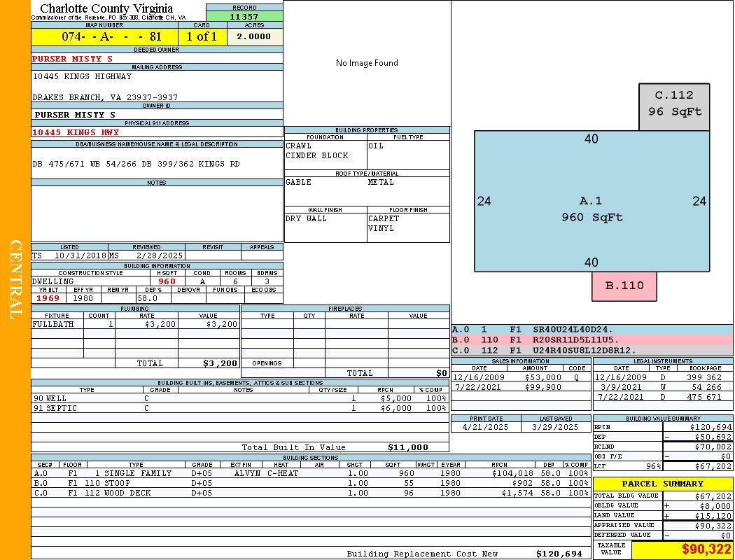735x560 pixels.
Task: Click the red taxable value $90,322
Action: (706, 549)
